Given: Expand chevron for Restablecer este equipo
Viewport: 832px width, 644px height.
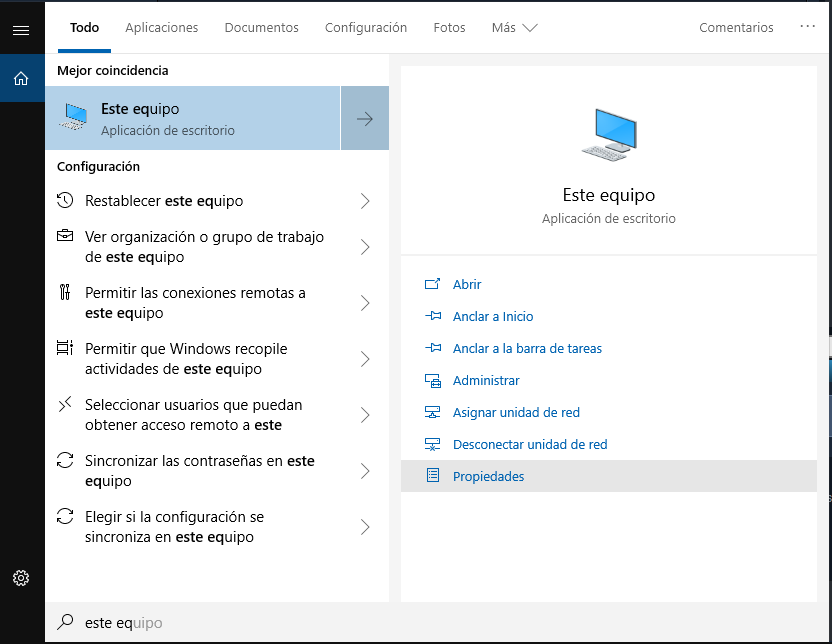Looking at the screenshot, I should 365,201.
